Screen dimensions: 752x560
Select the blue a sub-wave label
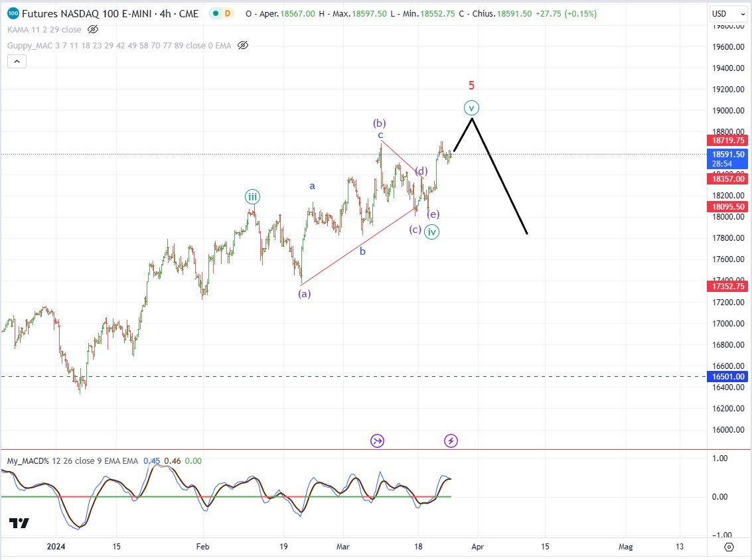tap(312, 186)
